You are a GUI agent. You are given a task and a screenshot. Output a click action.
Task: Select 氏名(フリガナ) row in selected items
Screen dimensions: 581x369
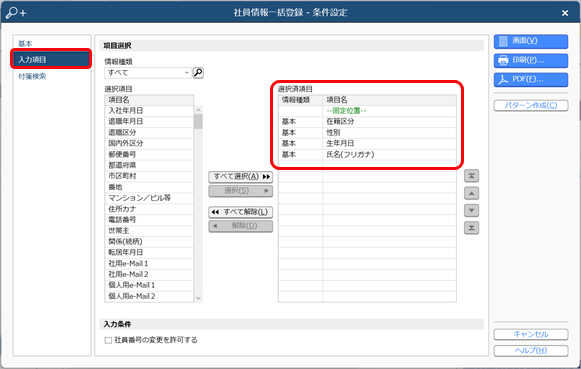[x=367, y=154]
